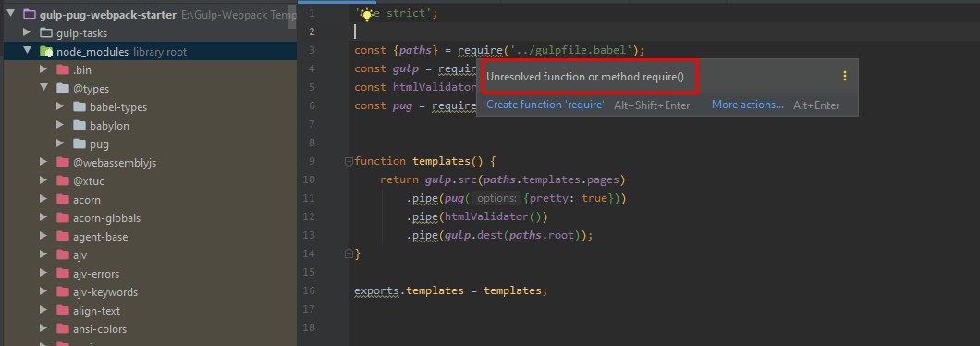Viewport: 980px width, 346px height.
Task: Click the yellow intention lightbulb icon
Action: coord(368,15)
